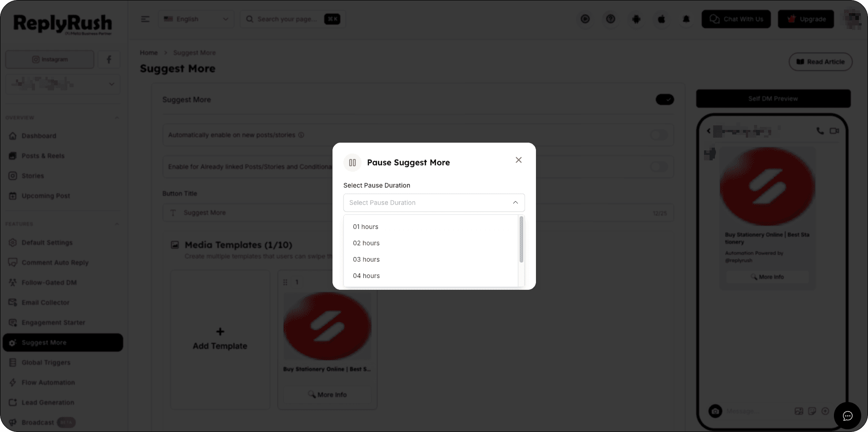This screenshot has width=868, height=432.
Task: Click the duration list scrollbar
Action: [521, 239]
